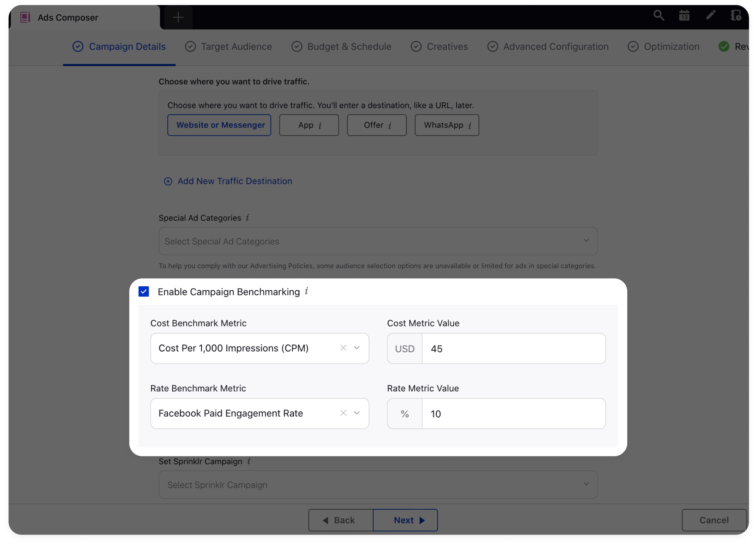The height and width of the screenshot is (545, 756).
Task: Switch to Target Audience step
Action: [x=229, y=47]
